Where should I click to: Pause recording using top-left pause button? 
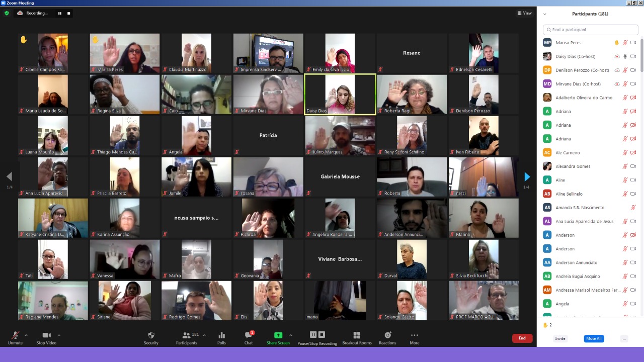pyautogui.click(x=60, y=13)
